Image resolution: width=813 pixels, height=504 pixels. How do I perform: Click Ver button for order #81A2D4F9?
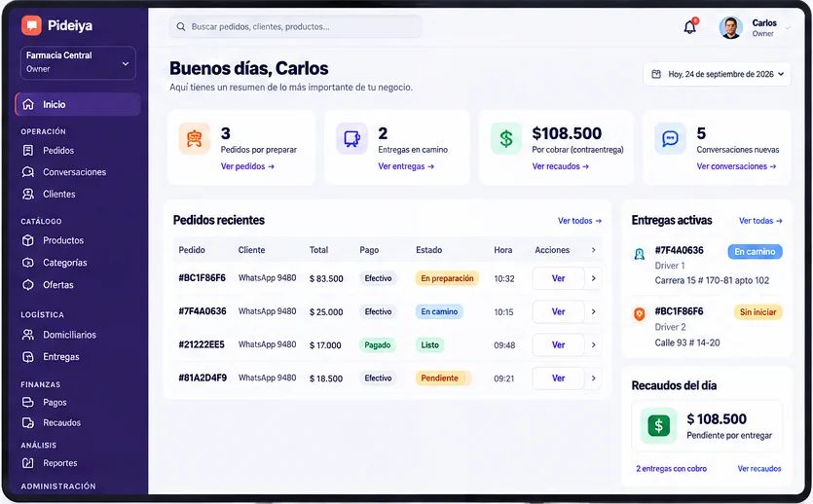pyautogui.click(x=559, y=378)
